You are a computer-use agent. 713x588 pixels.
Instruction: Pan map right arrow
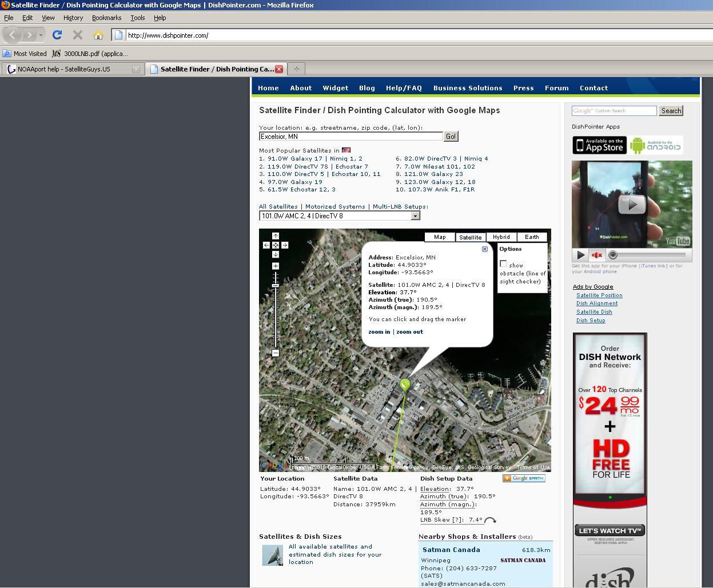[x=285, y=245]
